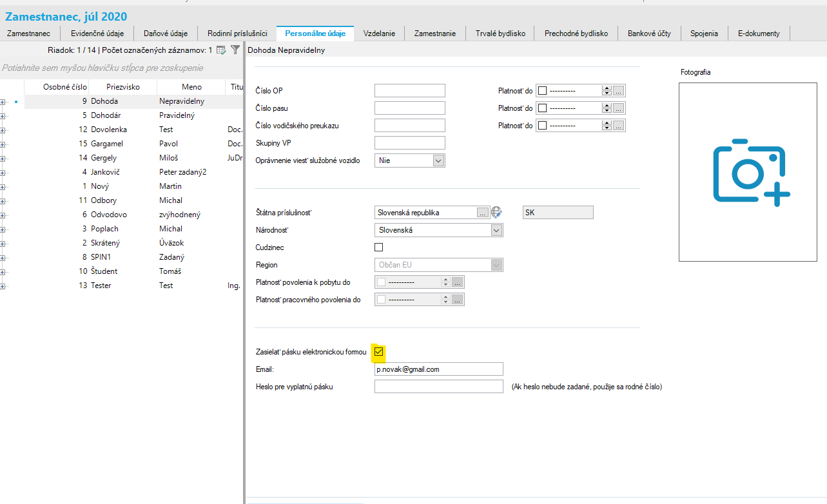
Task: Increment Číslo OP validity date spinner
Action: coord(606,88)
